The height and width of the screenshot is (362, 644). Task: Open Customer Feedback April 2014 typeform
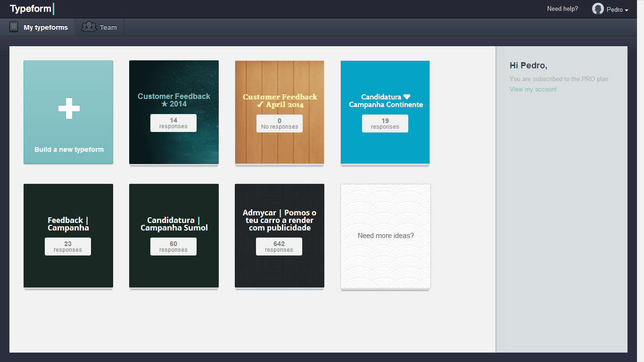(x=280, y=112)
